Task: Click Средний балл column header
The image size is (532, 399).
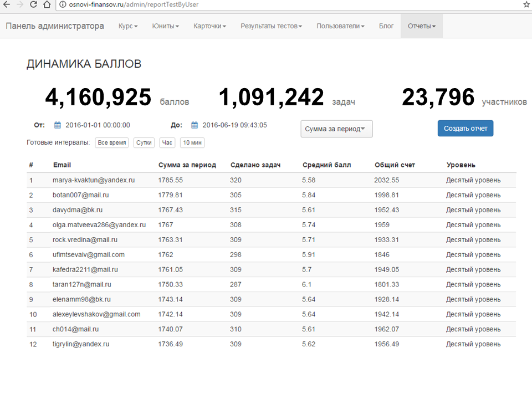Action: [327, 165]
